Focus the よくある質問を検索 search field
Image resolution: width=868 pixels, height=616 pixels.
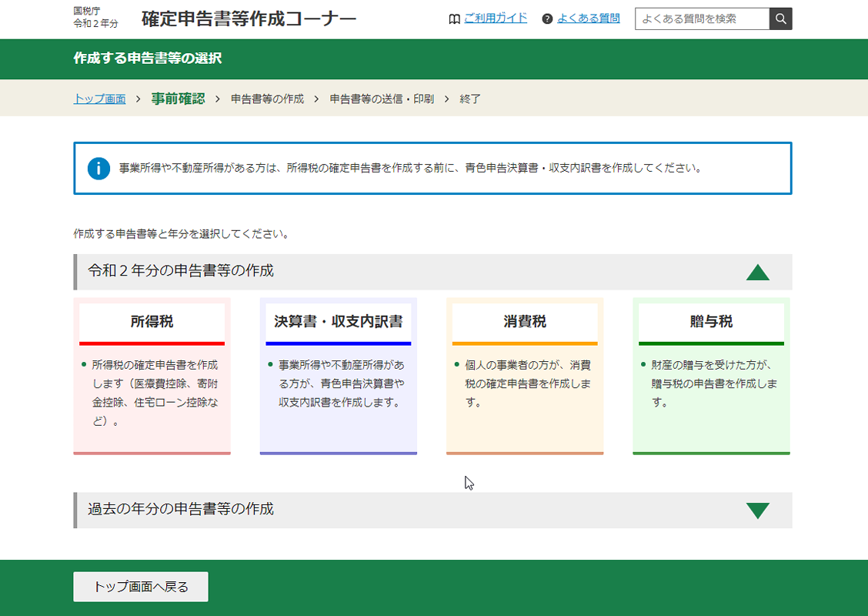click(x=701, y=19)
